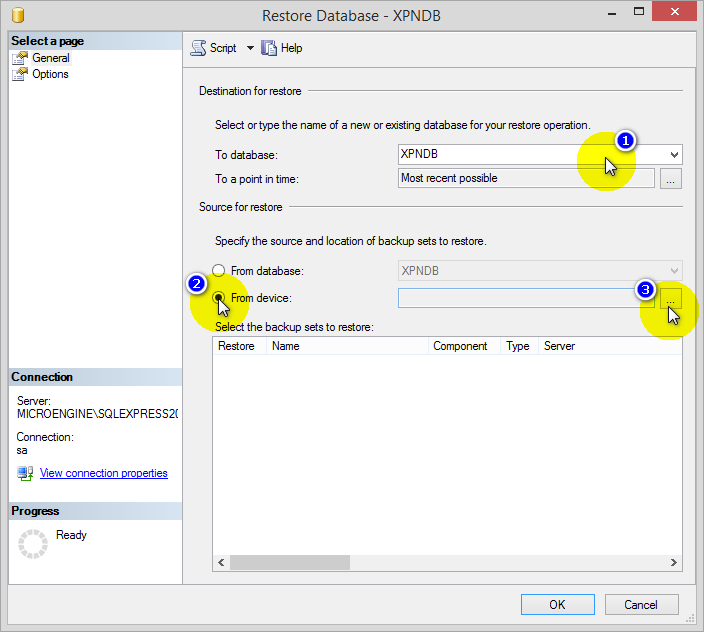
Task: Click the Script toolbar icon
Action: click(198, 48)
